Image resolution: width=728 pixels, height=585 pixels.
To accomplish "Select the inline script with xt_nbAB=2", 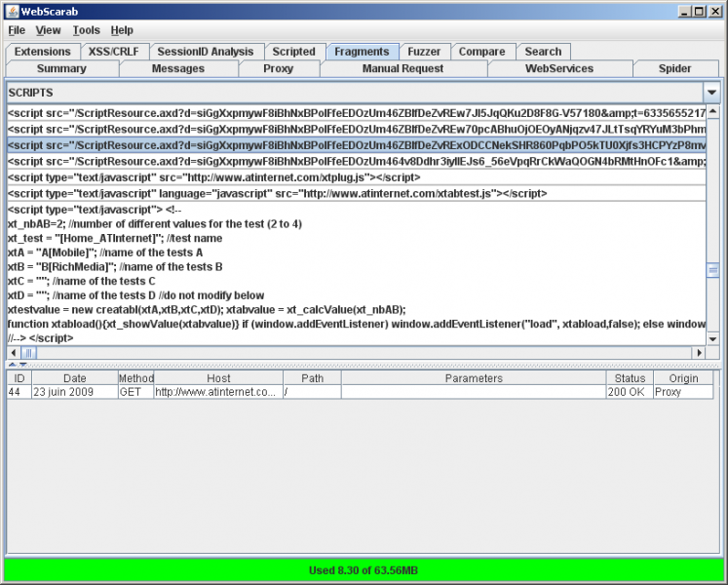I will [x=356, y=274].
